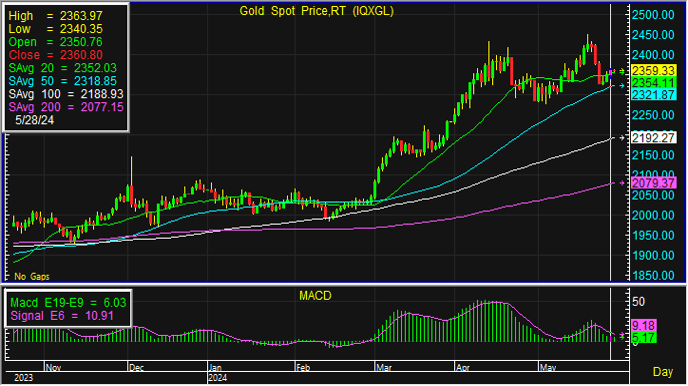Click the 1900.00 price axis label
The height and width of the screenshot is (386, 688).
coord(653,255)
